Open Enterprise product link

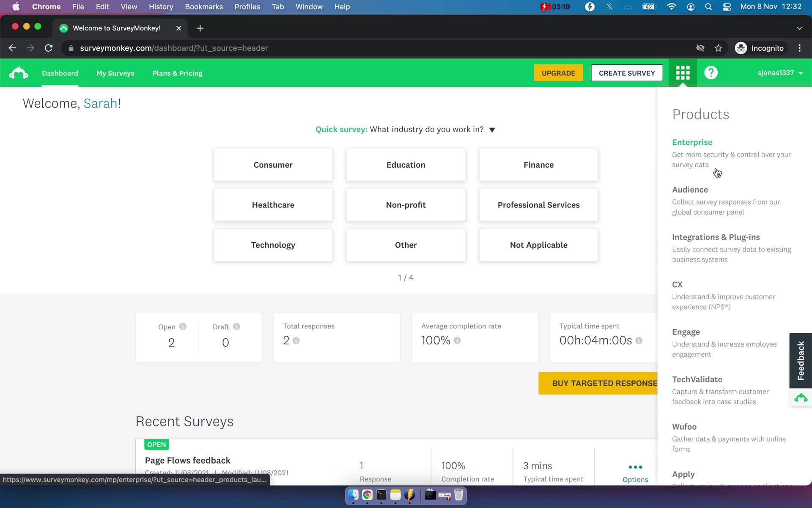tap(692, 142)
